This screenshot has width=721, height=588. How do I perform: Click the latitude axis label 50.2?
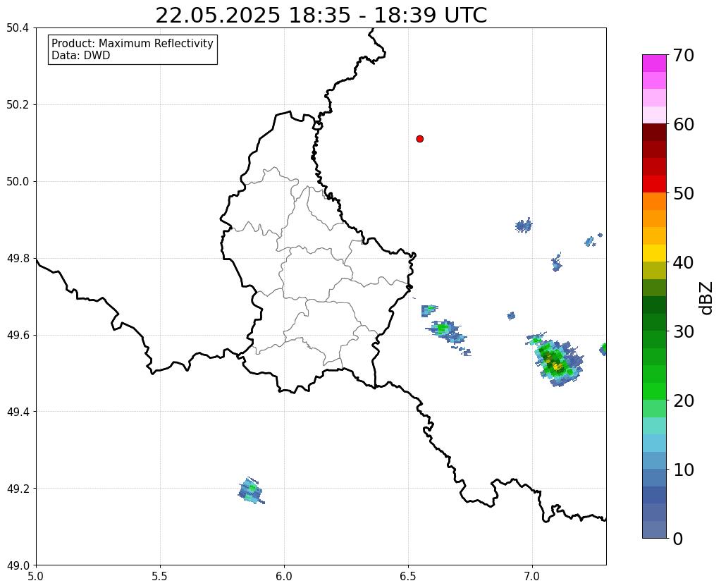pyautogui.click(x=18, y=104)
